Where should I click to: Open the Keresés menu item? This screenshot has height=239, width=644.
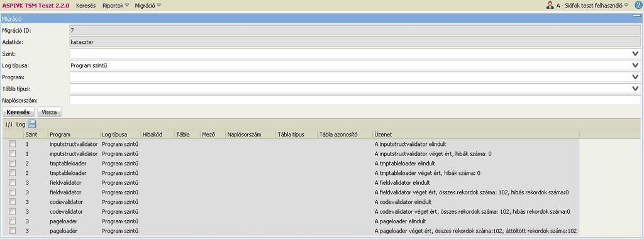pos(86,6)
